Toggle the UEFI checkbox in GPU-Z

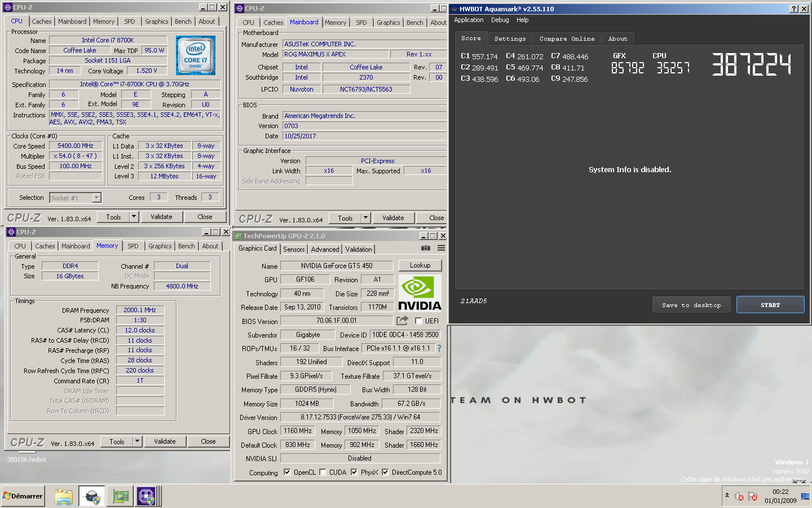pos(418,321)
